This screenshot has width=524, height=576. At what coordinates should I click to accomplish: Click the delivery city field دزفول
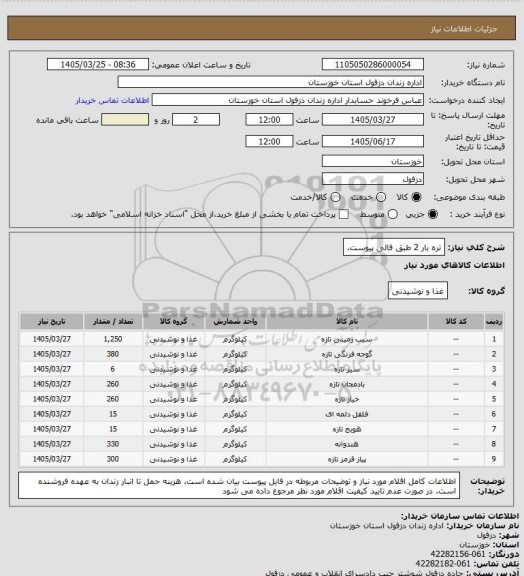[x=373, y=179]
